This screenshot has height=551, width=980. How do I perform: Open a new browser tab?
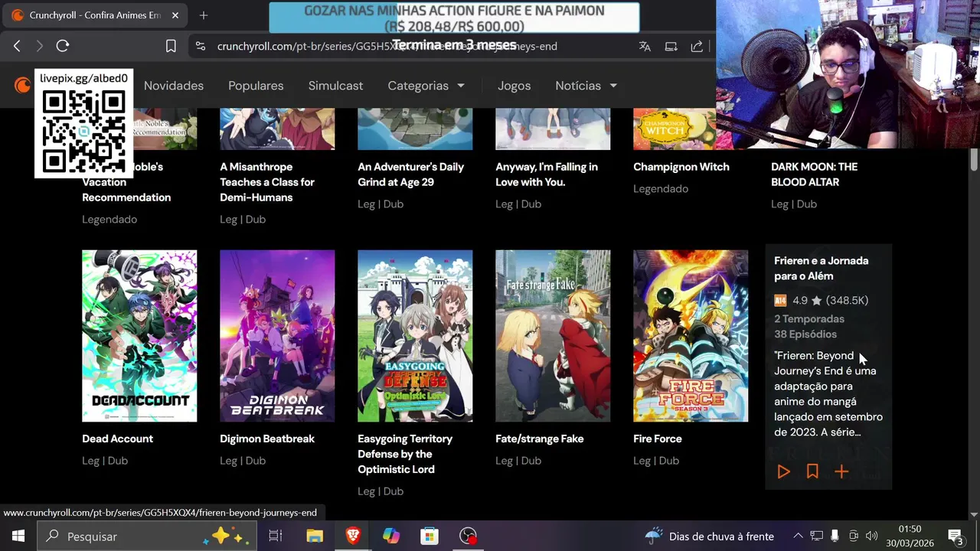(x=203, y=15)
